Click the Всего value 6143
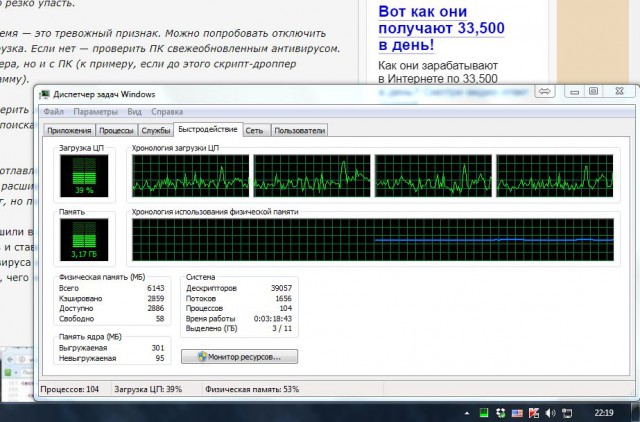This screenshot has height=422, width=640. click(156, 288)
